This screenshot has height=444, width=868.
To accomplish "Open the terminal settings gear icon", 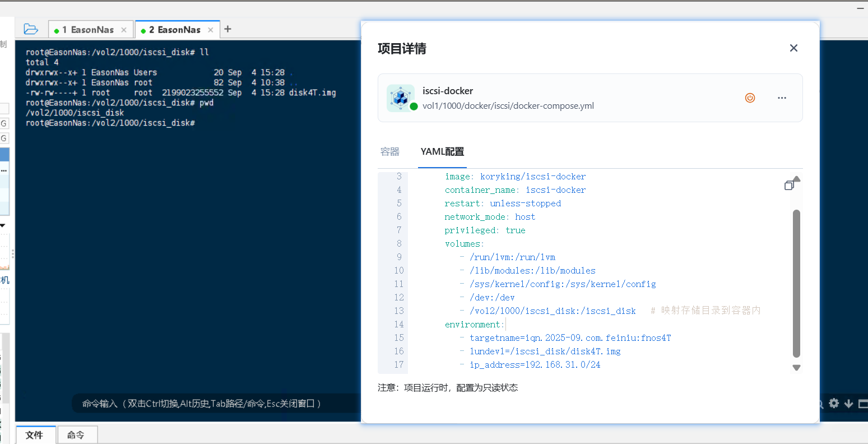I will pyautogui.click(x=834, y=403).
